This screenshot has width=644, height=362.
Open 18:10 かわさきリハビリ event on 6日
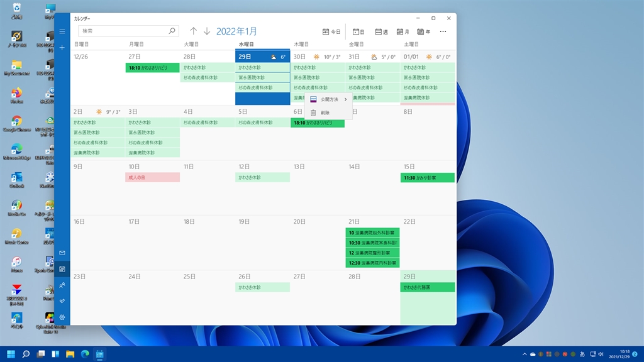click(318, 123)
